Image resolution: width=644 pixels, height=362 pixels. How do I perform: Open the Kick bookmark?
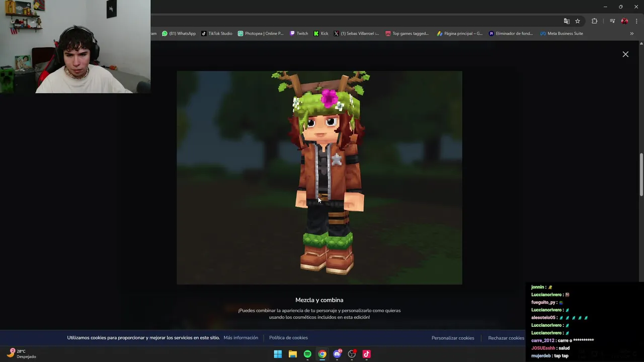point(321,34)
